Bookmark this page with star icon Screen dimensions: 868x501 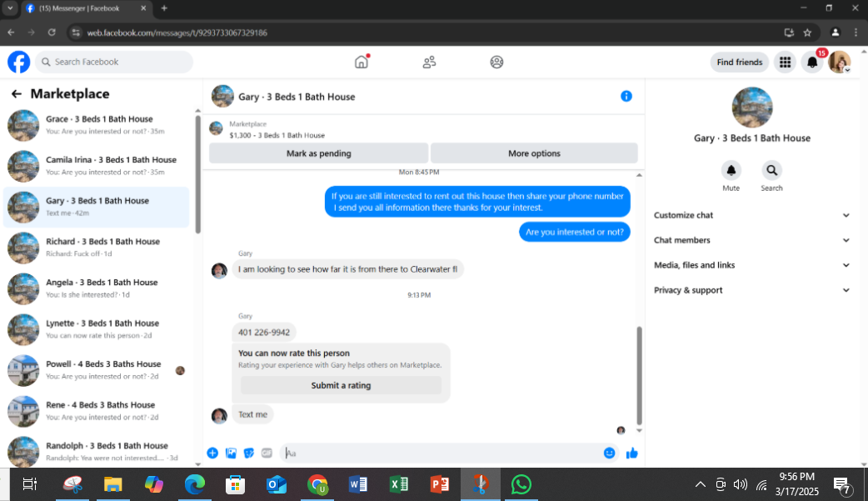[808, 33]
